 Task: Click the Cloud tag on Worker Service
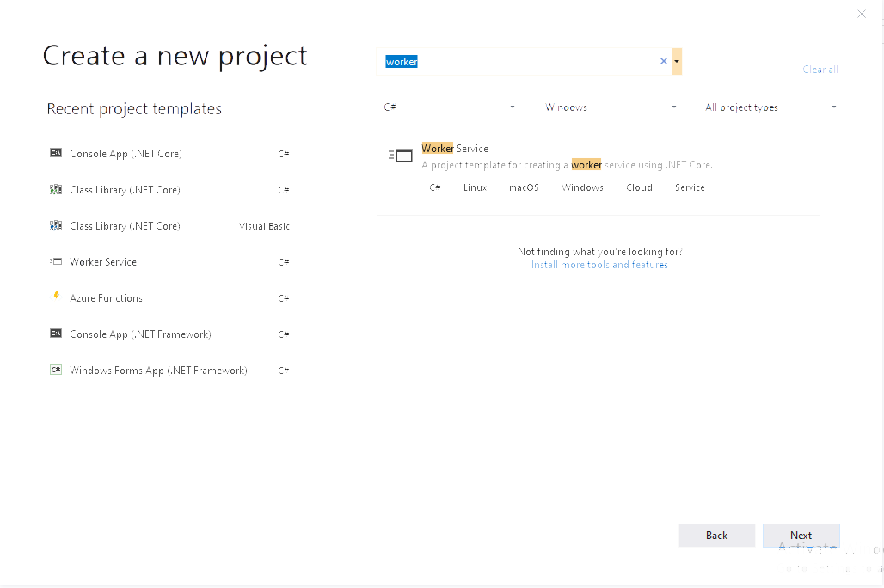[x=639, y=187]
